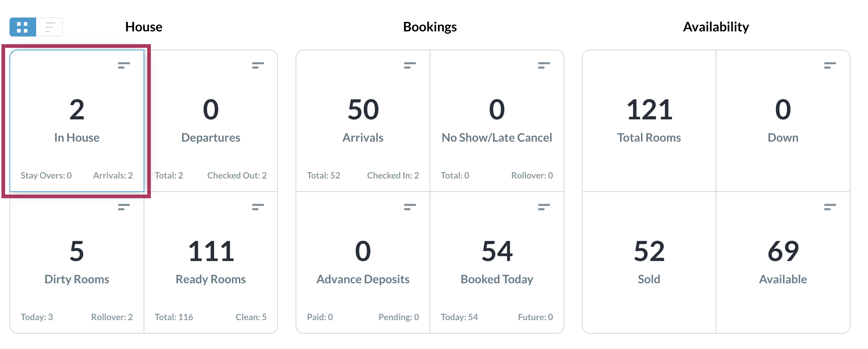Open the In House tile menu icon

[x=124, y=65]
